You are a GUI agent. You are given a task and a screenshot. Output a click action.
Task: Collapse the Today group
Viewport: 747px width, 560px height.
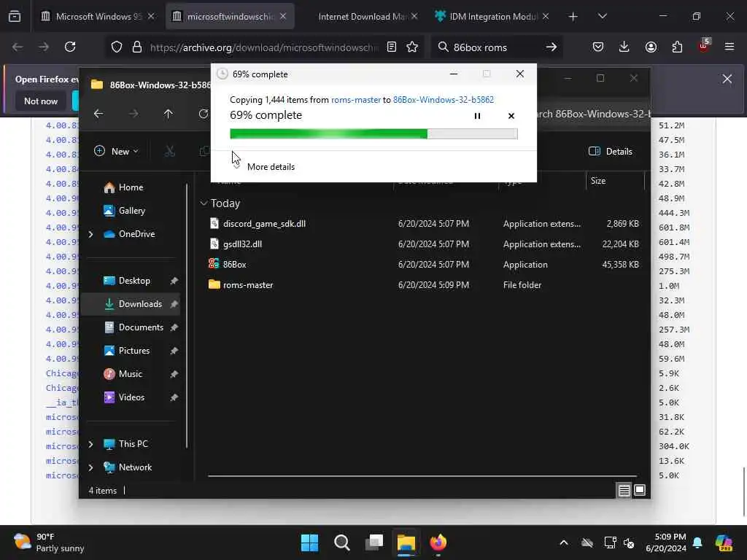tap(204, 203)
